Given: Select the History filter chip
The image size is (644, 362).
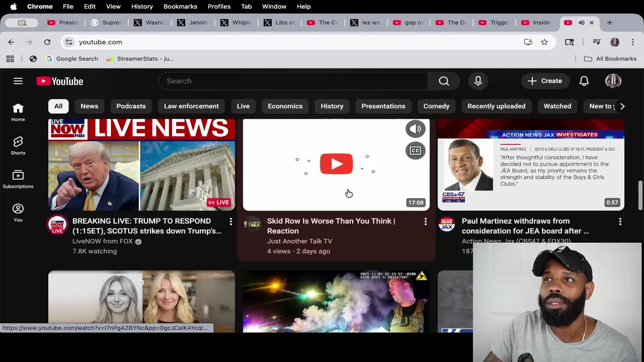Looking at the screenshot, I should click(x=332, y=106).
